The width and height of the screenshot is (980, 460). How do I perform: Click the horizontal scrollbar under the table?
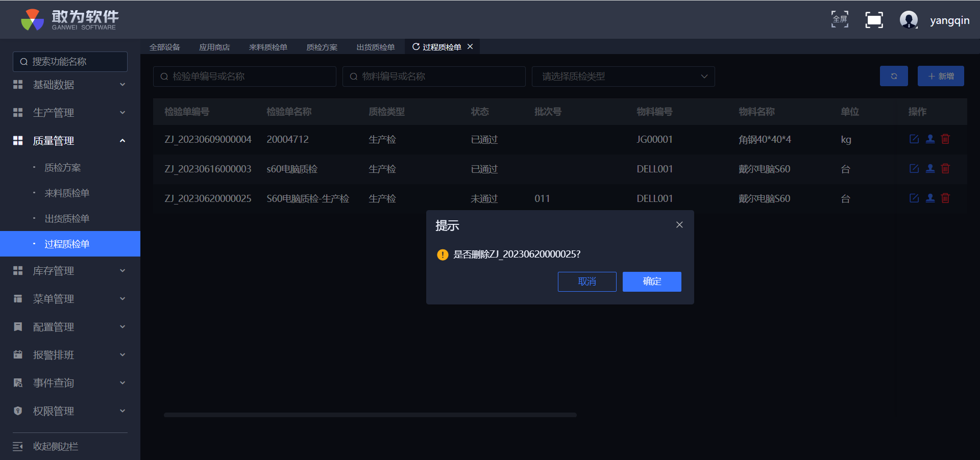[370, 415]
